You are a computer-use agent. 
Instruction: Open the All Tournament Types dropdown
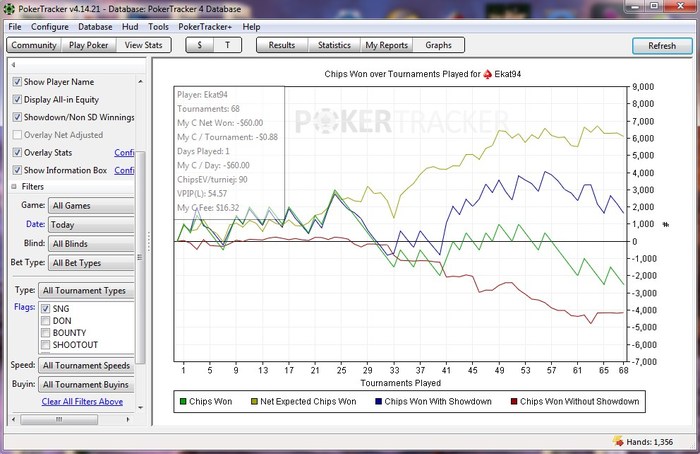tap(86, 291)
